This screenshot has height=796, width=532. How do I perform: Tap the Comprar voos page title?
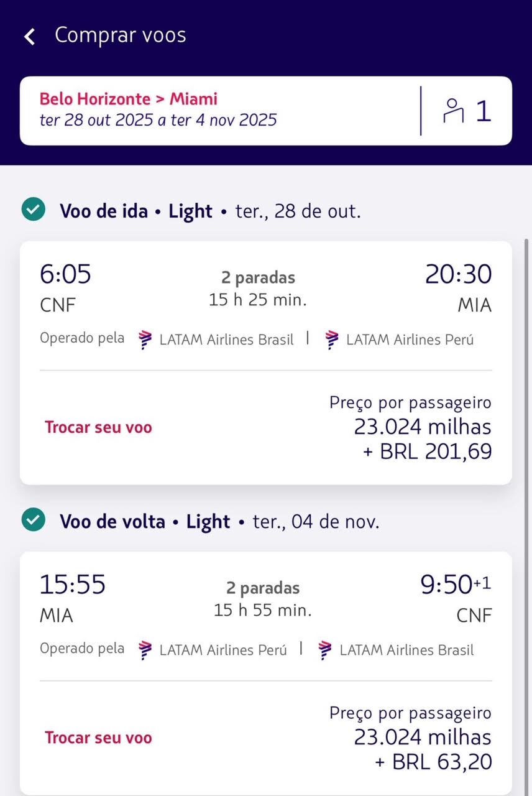[121, 35]
